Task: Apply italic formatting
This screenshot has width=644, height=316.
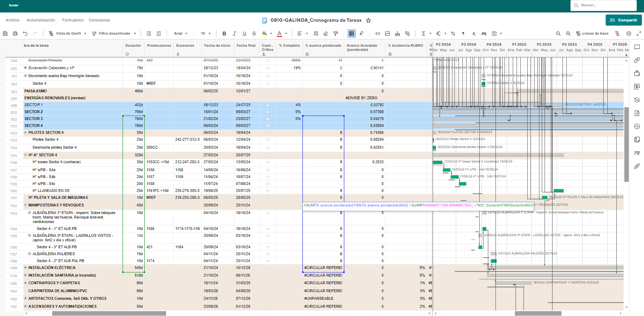Action: 234,34
